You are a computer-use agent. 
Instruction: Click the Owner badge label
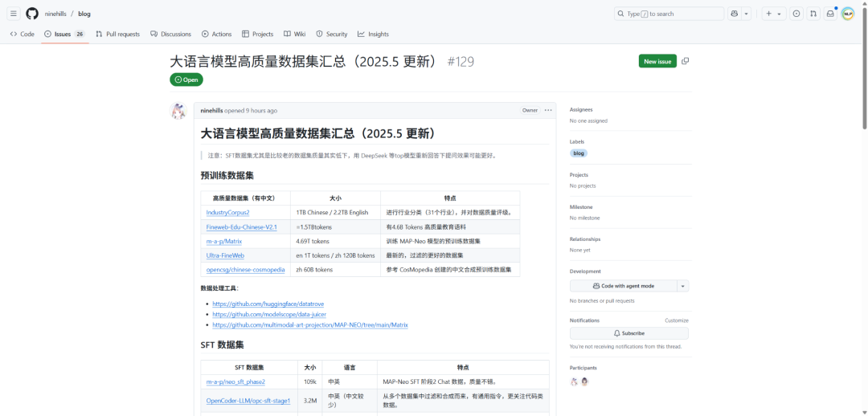(x=530, y=110)
